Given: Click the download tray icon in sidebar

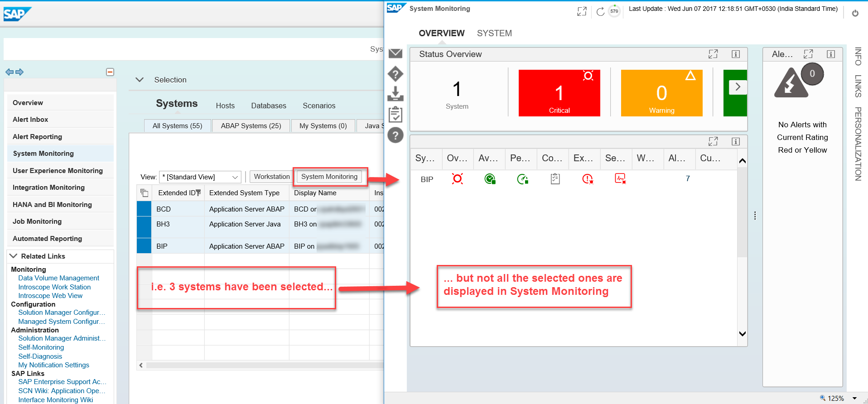Looking at the screenshot, I should click(395, 94).
